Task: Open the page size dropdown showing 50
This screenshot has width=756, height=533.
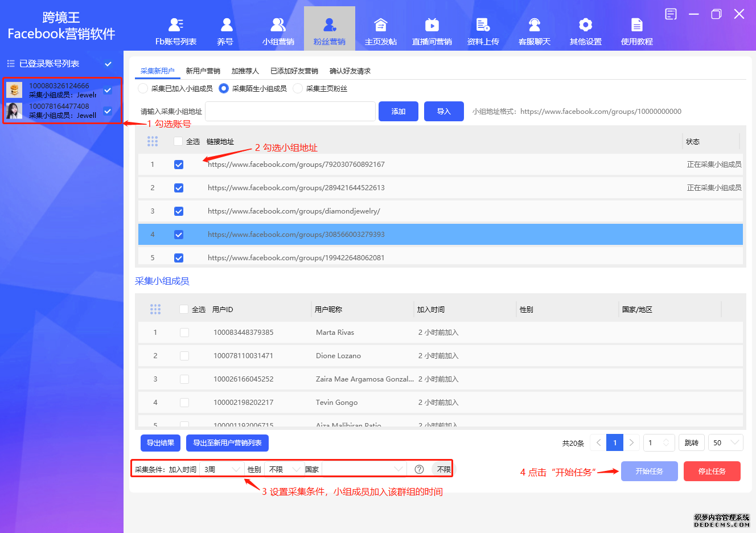Action: pyautogui.click(x=725, y=442)
